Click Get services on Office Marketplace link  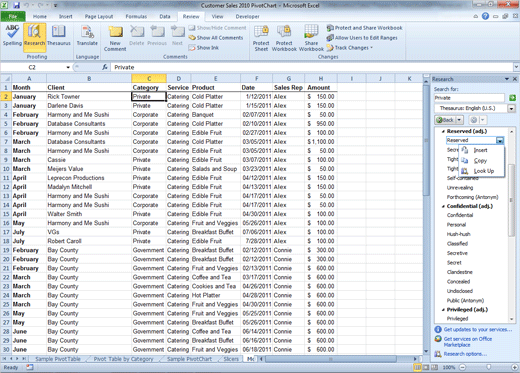(x=468, y=342)
